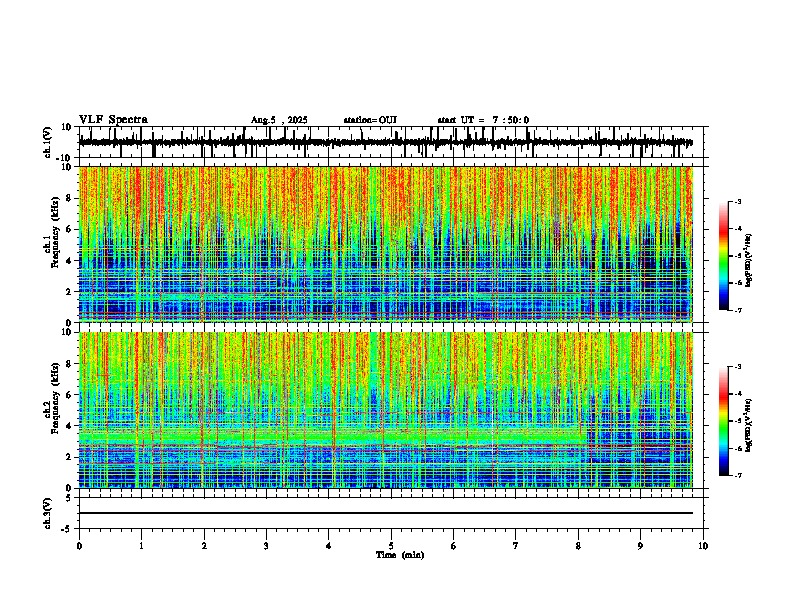
Task: Click the '6' kHz tick on ch.2 spectrogram axis
Action: [70, 395]
